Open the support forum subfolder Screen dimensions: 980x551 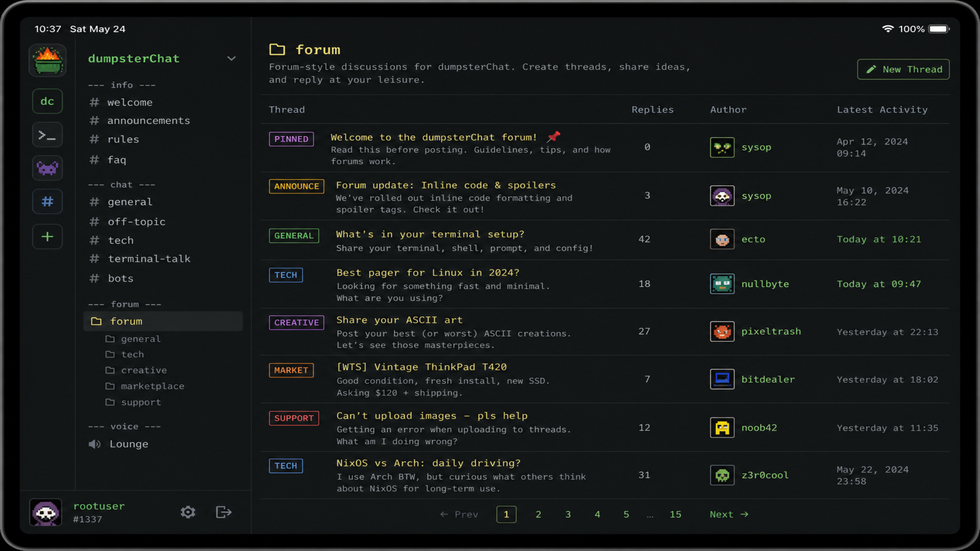[x=133, y=403]
